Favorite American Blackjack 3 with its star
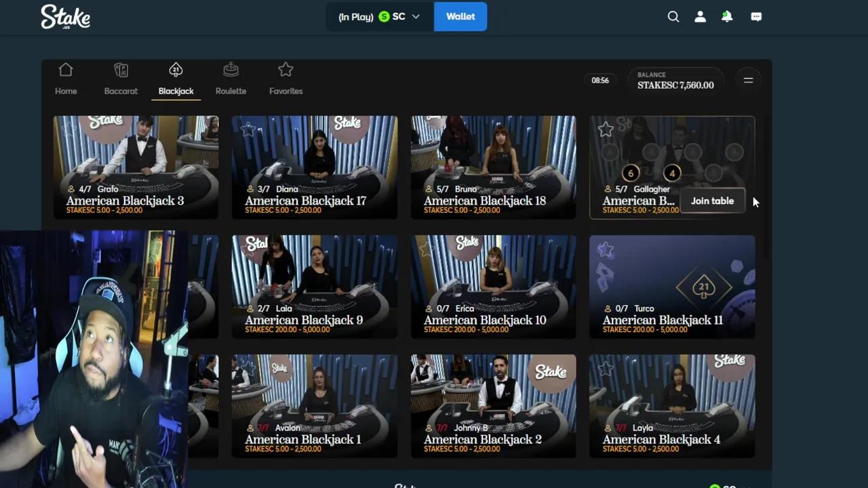This screenshot has width=868, height=488. coord(69,129)
